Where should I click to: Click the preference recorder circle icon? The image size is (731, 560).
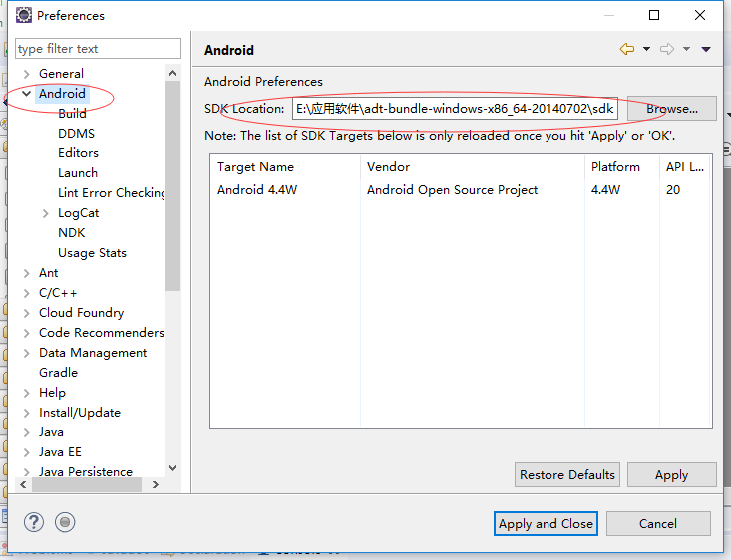coord(65,522)
